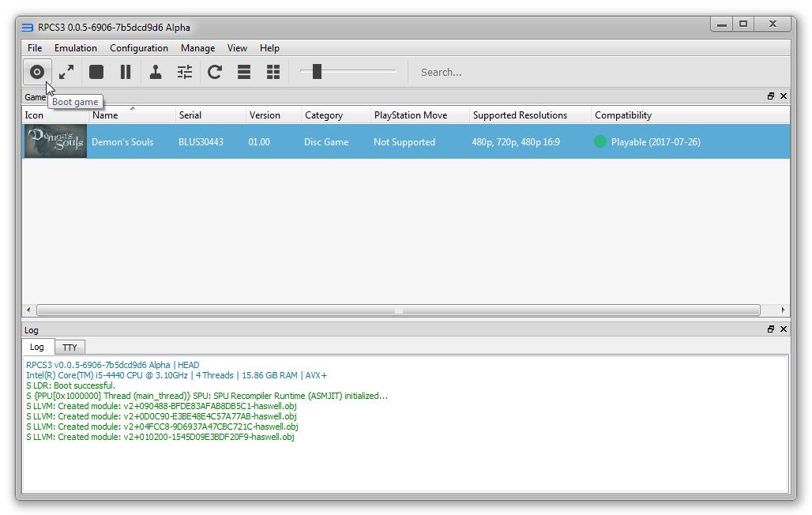Minimize the RPCS3 window

point(721,24)
